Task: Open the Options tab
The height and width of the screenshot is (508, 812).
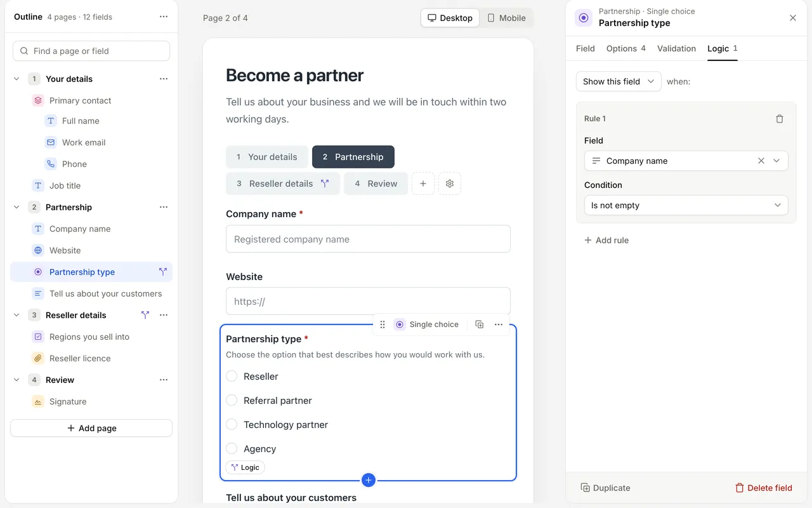Action: 625,48
